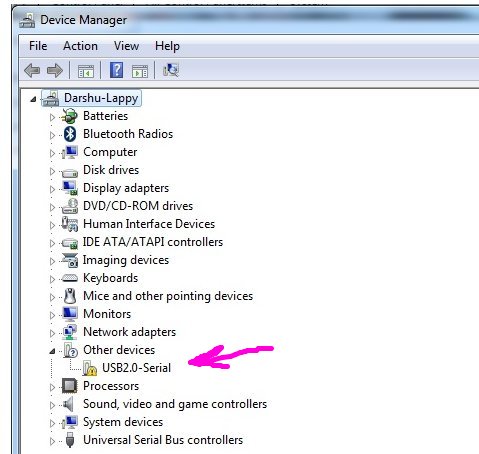
Task: Click the Network adapters label
Action: click(129, 332)
